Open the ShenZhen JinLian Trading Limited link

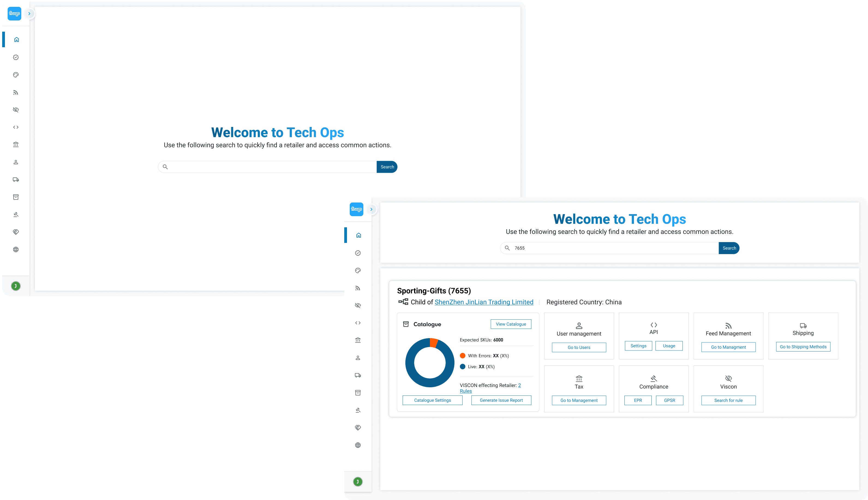click(x=484, y=302)
